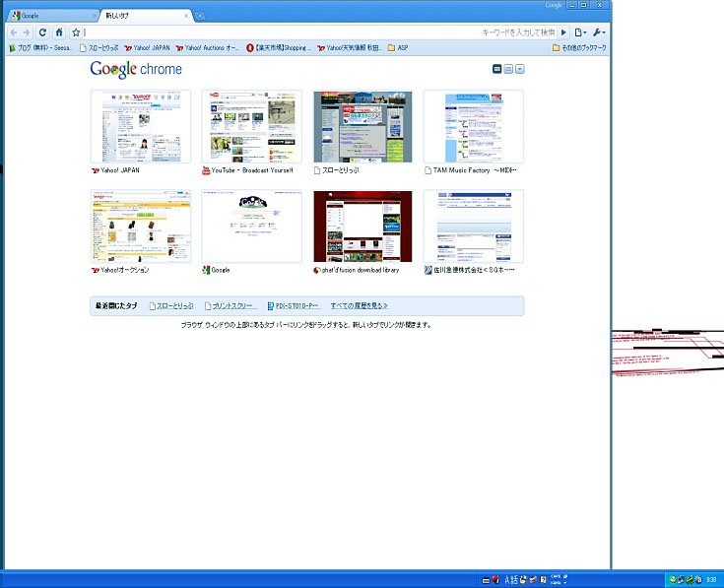Viewport: 724px width, 588px height.
Task: Reopen the recently closed スローとりっぷ tab
Action: [171, 305]
